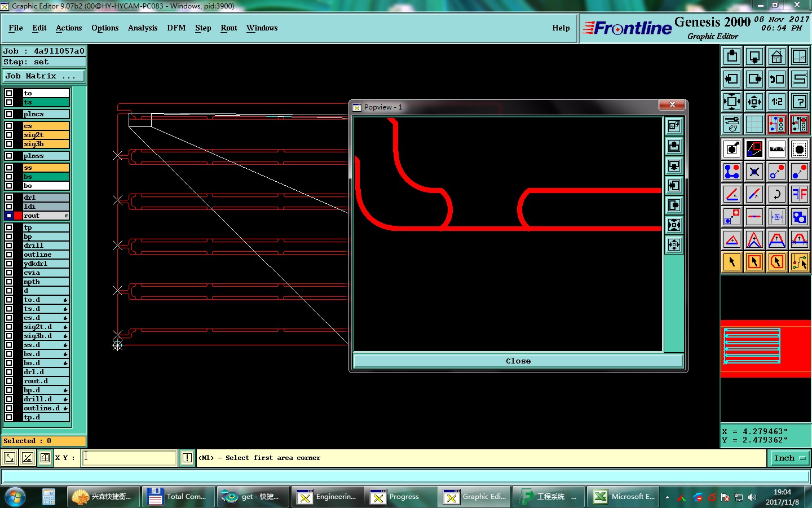Open the File menu
This screenshot has width=812, height=508.
[16, 28]
